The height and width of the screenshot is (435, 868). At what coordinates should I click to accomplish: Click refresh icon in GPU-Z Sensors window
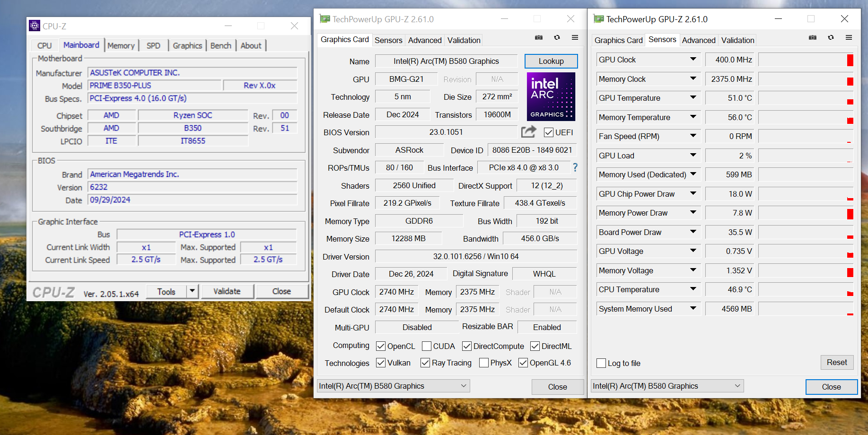(831, 37)
